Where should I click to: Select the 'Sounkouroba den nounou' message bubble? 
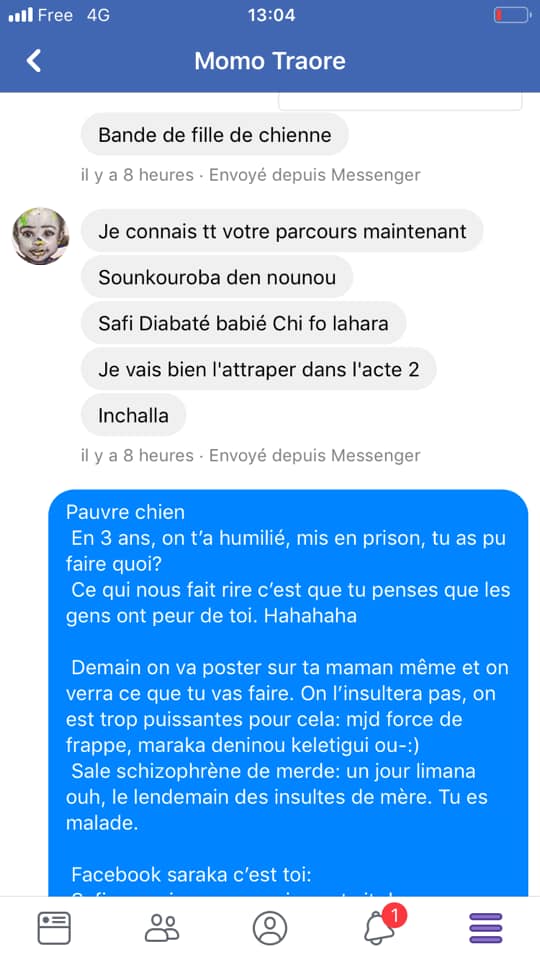tap(217, 277)
